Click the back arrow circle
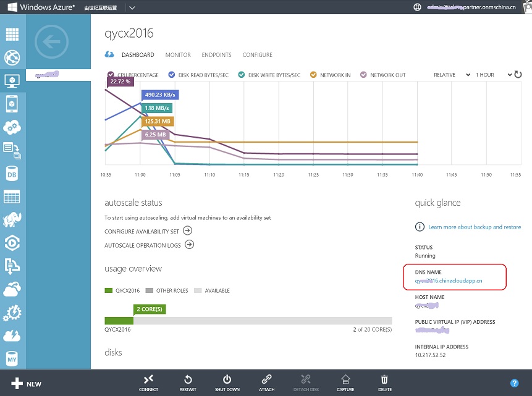Screen dimensions: 532x396 click(x=51, y=42)
